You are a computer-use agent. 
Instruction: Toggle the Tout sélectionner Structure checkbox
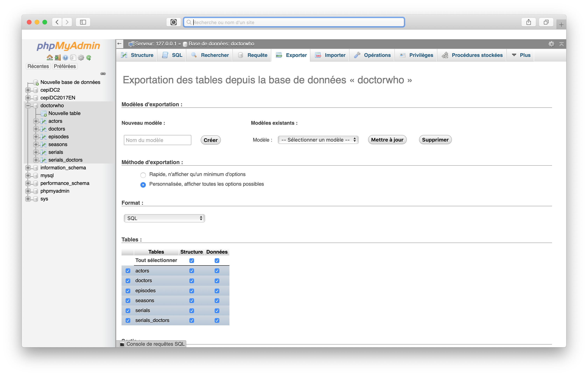(192, 260)
